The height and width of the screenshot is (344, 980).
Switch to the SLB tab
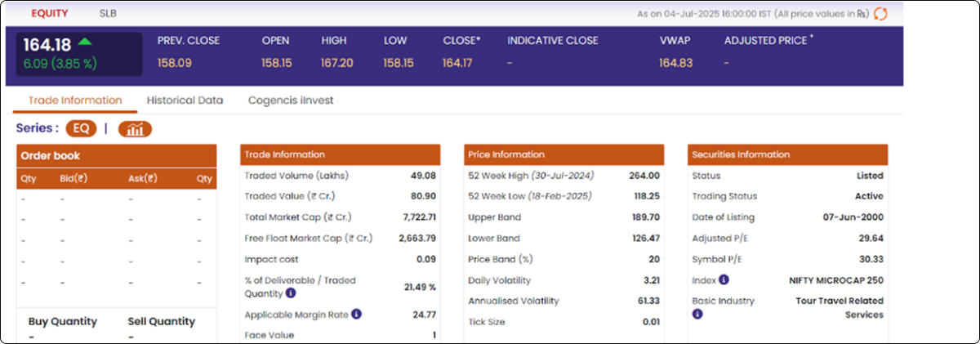click(108, 13)
